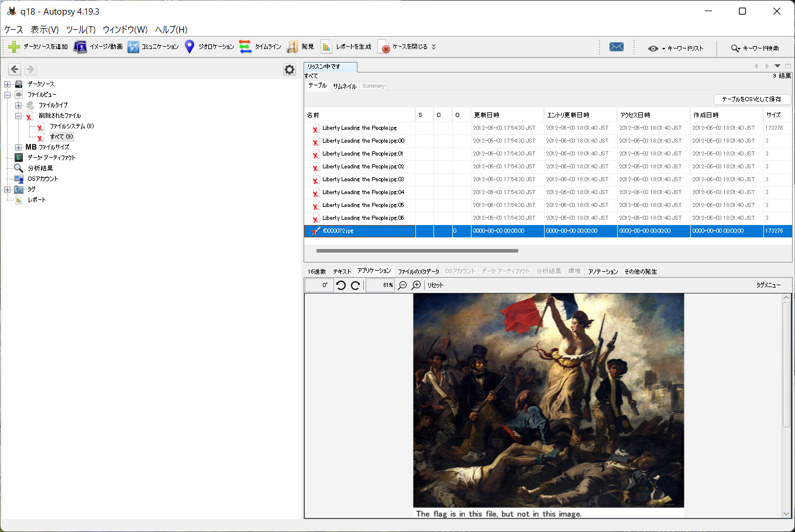This screenshot has width=795, height=532.
Task: Open the ツール(T) menu
Action: tap(81, 30)
